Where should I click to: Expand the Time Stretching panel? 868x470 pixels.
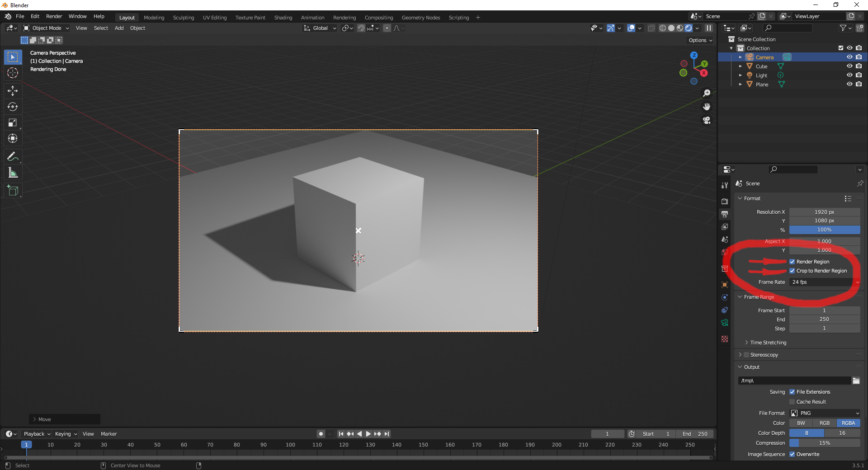point(768,343)
